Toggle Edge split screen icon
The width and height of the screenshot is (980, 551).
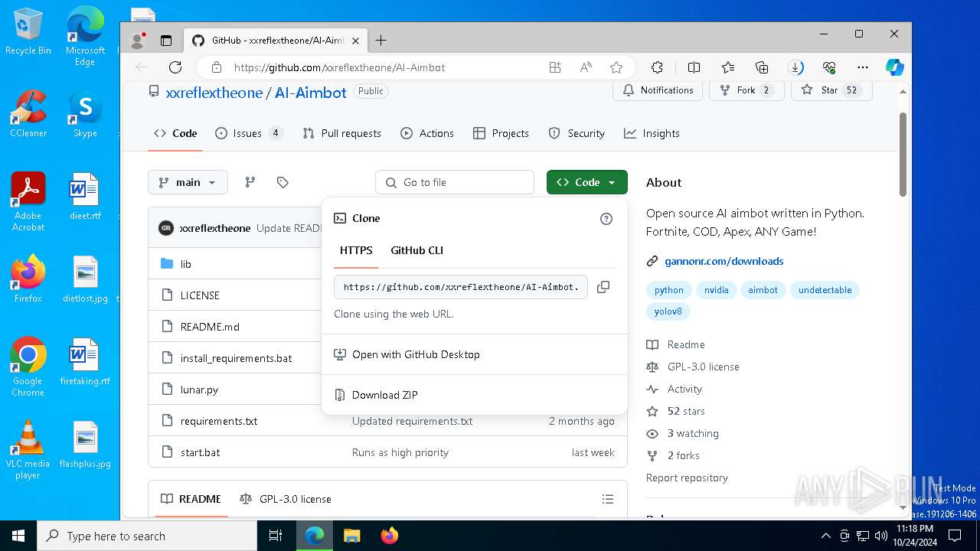click(694, 67)
